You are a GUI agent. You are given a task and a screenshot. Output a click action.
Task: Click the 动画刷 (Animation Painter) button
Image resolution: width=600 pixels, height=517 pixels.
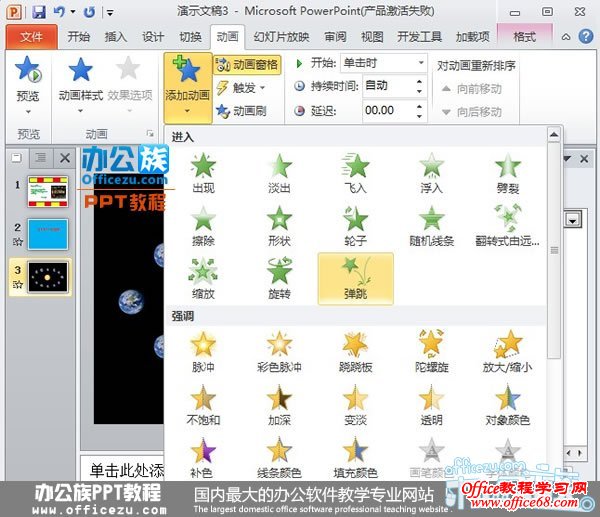248,110
